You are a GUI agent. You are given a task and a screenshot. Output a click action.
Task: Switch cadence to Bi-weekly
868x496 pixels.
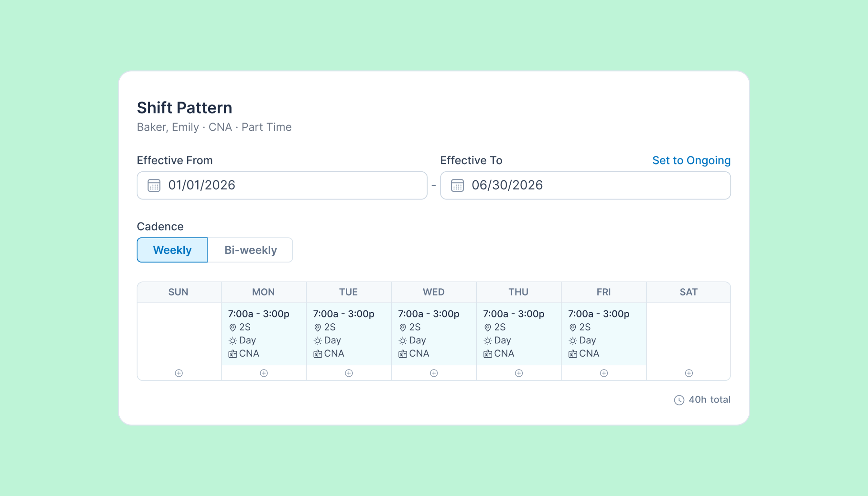click(251, 250)
